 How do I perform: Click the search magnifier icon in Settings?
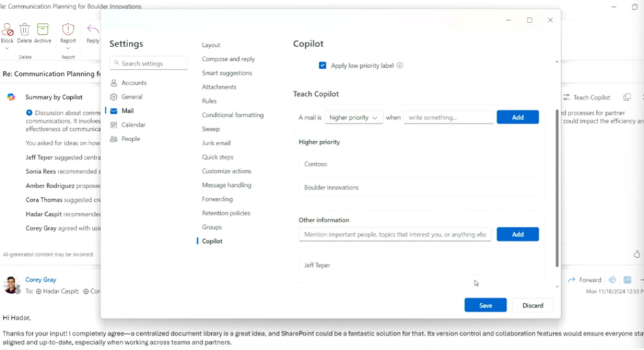pyautogui.click(x=116, y=63)
